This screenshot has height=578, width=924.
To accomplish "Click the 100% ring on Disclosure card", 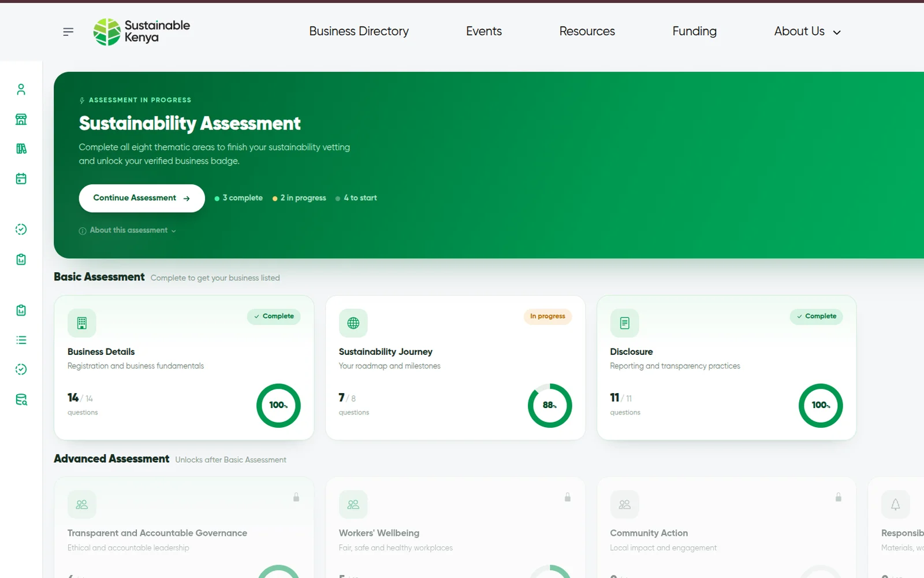I will pos(821,405).
